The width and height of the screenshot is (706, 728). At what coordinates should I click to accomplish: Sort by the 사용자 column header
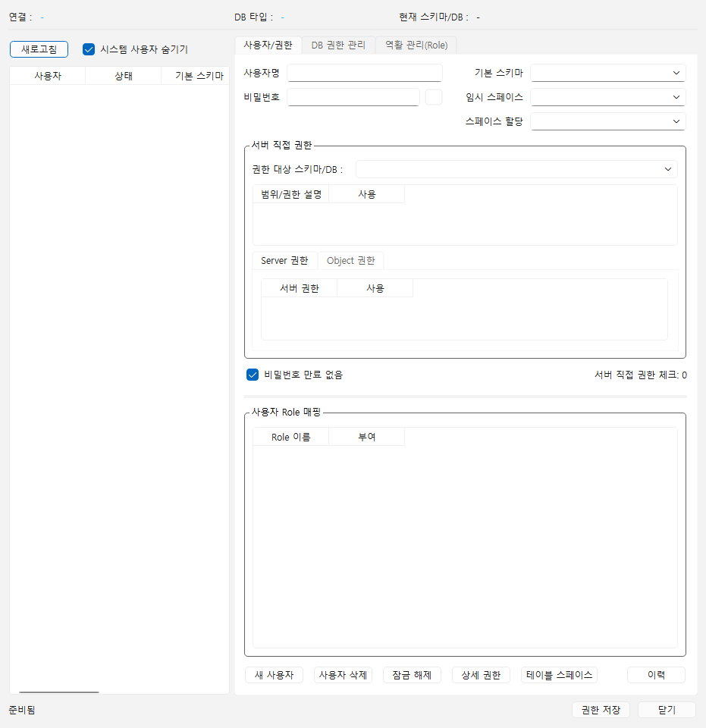tap(47, 76)
